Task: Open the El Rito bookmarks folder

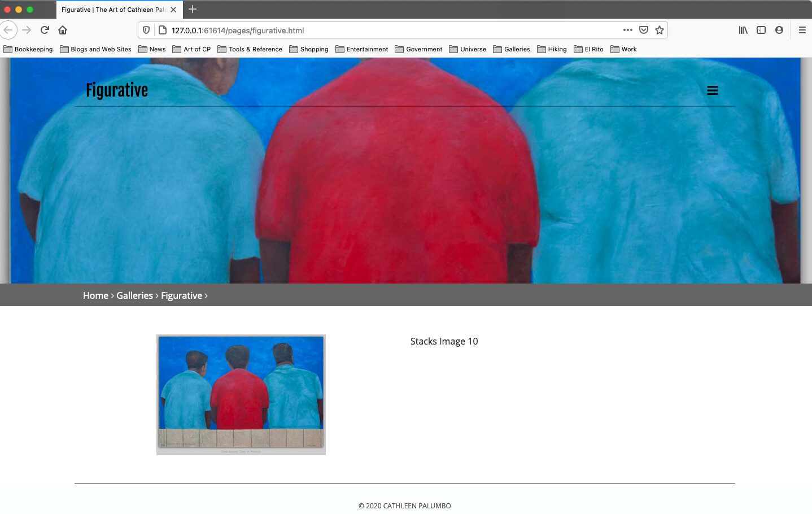Action: [588, 49]
